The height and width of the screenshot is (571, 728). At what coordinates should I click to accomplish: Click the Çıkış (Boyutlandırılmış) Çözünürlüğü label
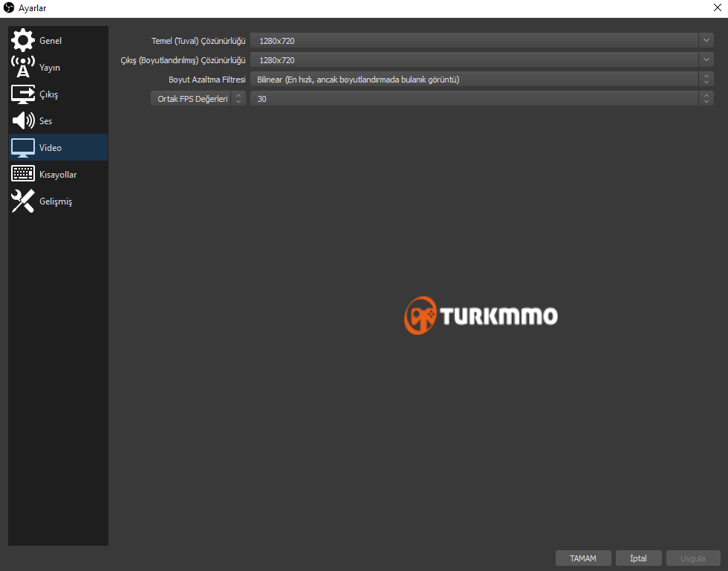pos(183,60)
